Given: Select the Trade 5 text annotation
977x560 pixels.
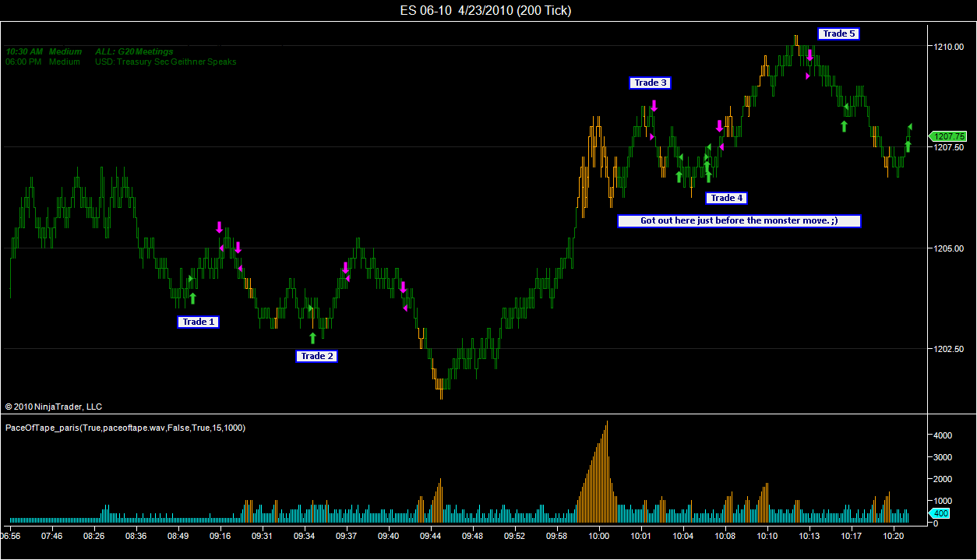Looking at the screenshot, I should 839,33.
